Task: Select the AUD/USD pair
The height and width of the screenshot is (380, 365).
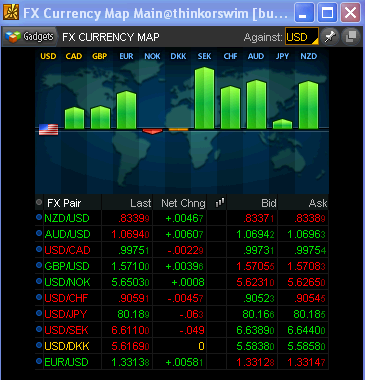Action: coord(67,234)
